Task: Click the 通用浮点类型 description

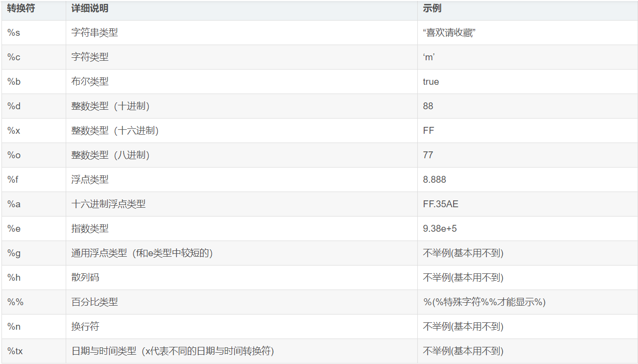Action: tap(142, 253)
